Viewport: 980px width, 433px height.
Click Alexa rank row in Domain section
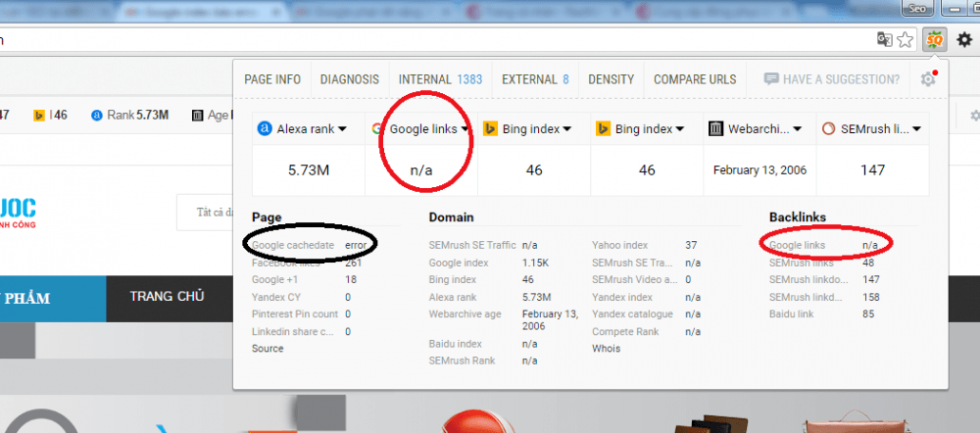(x=490, y=298)
